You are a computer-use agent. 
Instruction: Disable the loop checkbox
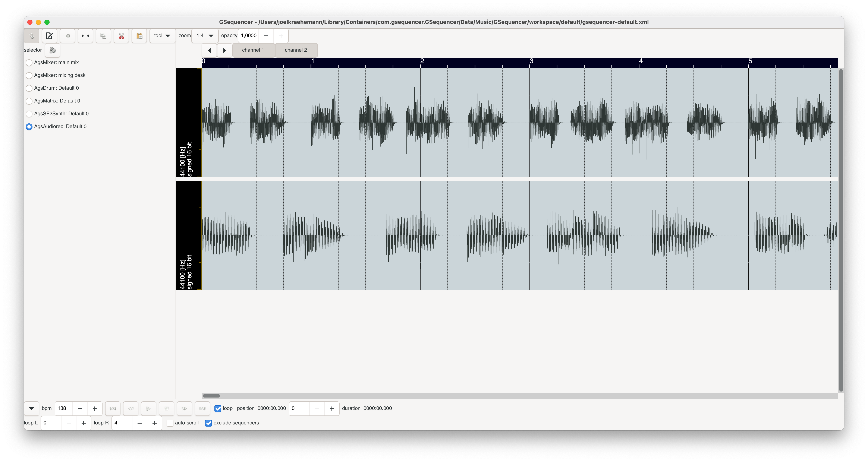pos(218,408)
